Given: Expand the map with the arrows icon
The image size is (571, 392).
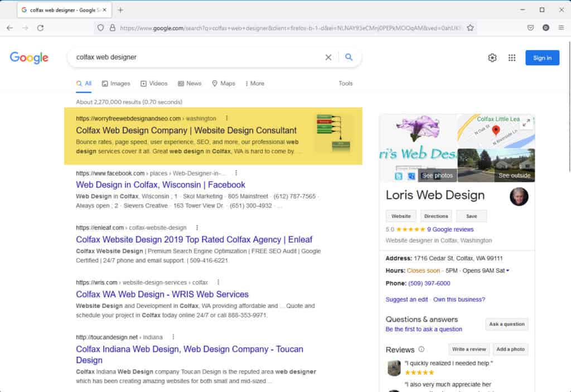Looking at the screenshot, I should [x=526, y=123].
